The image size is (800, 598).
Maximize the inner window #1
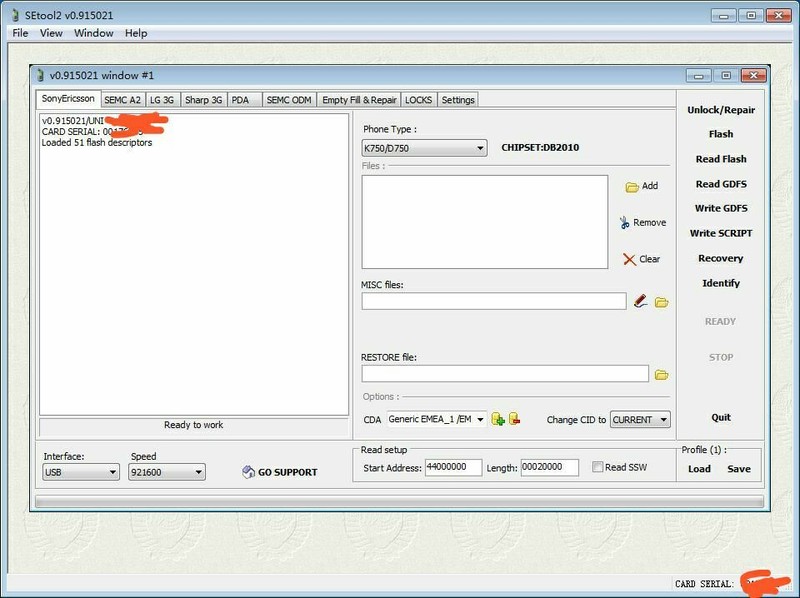(x=726, y=76)
